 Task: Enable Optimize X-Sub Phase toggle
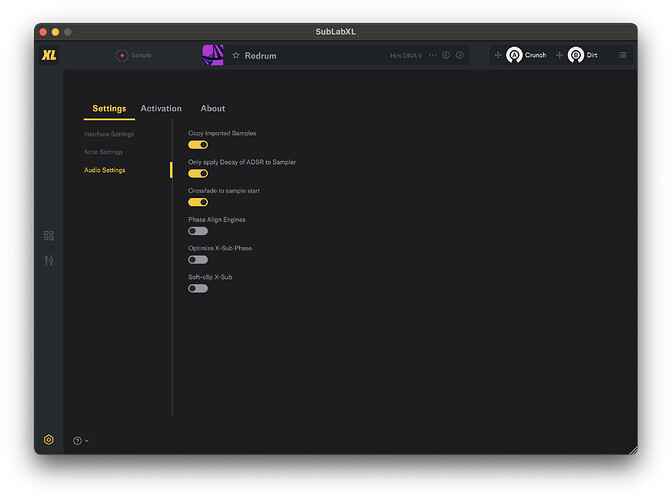coord(198,260)
